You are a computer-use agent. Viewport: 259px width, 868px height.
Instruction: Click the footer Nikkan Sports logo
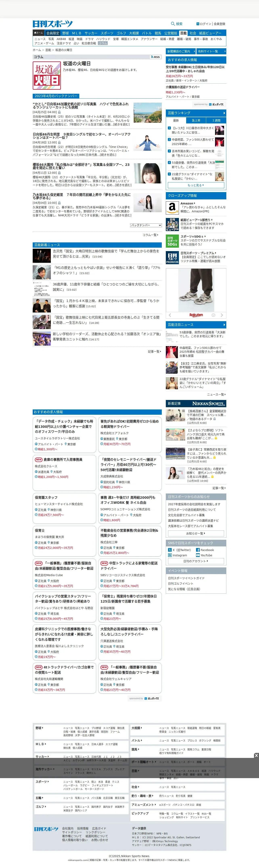46,829
